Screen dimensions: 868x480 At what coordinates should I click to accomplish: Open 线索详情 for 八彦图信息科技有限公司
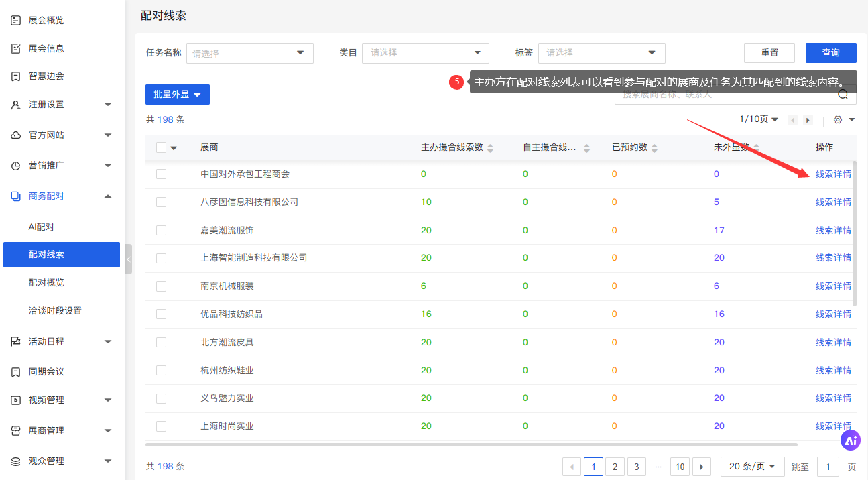coord(833,202)
